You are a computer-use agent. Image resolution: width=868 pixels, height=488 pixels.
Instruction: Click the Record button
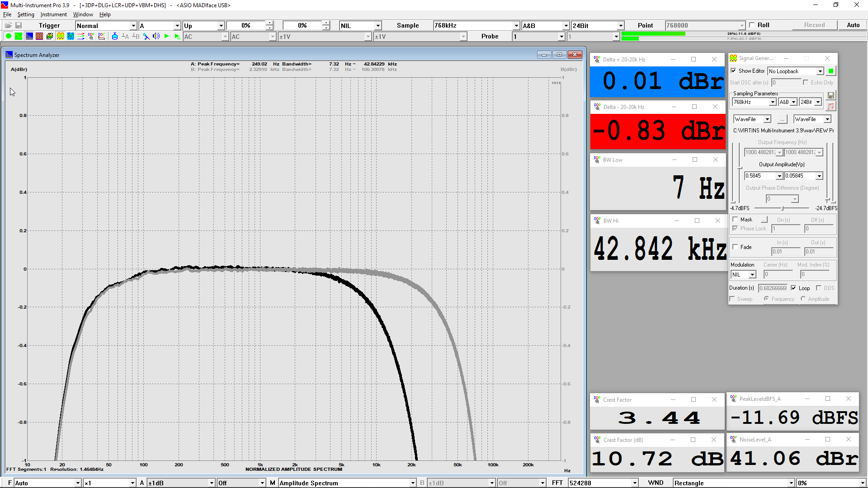[814, 25]
